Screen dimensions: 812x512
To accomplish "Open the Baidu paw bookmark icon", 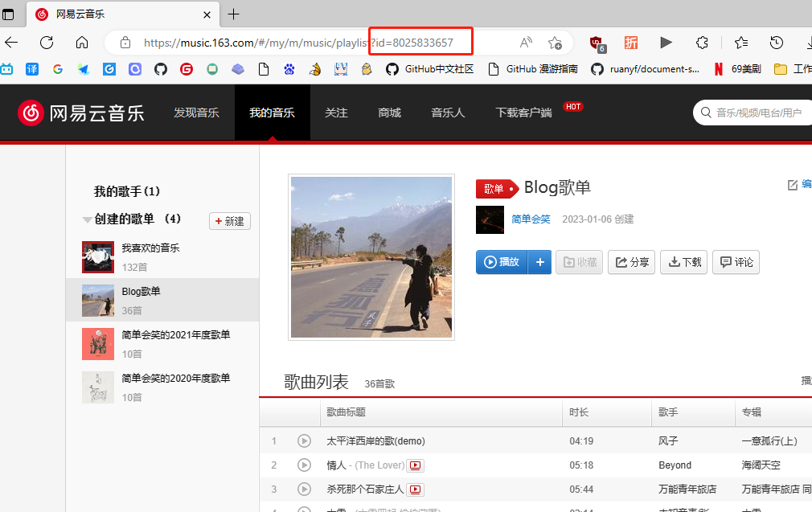I will [x=289, y=68].
